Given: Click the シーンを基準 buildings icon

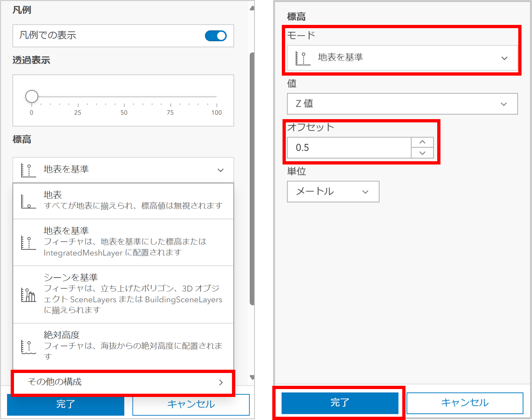Looking at the screenshot, I should click(28, 295).
